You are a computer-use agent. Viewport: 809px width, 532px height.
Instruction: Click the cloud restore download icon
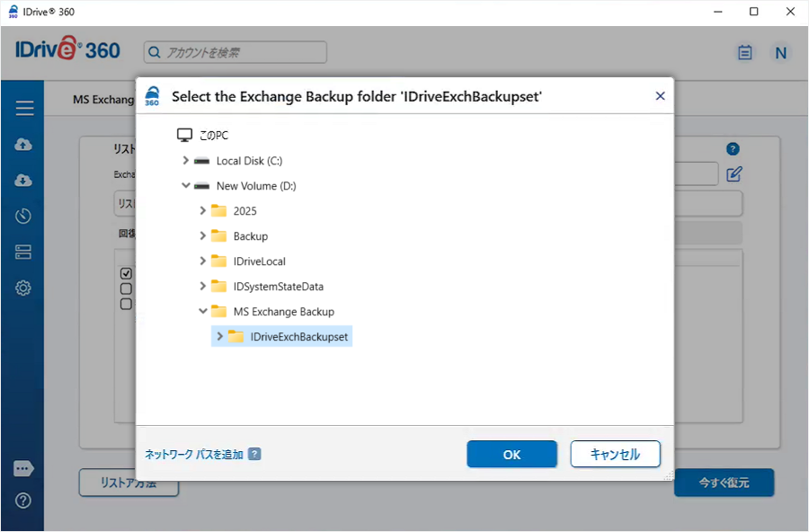pyautogui.click(x=24, y=181)
